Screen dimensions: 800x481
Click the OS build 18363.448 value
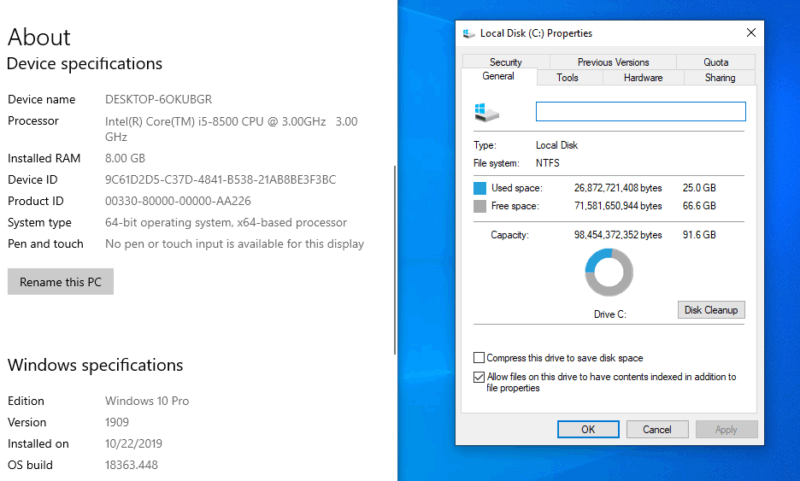coord(132,465)
